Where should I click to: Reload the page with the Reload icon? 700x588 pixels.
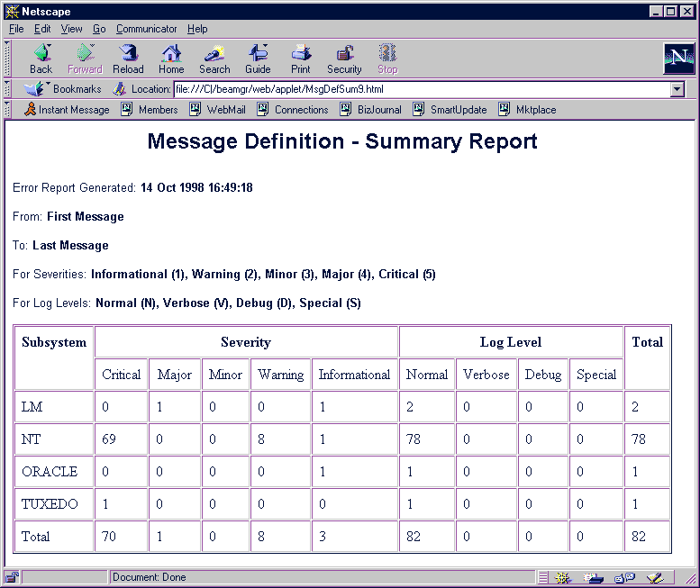[x=128, y=59]
